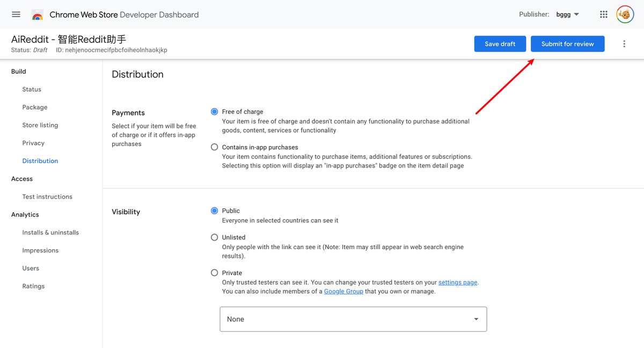Viewport: 644px width, 348px height.
Task: Open the overflow three-dot menu
Action: pos(624,44)
